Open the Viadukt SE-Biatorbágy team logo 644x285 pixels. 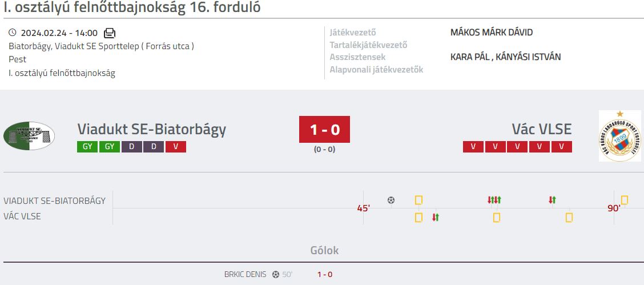click(29, 135)
